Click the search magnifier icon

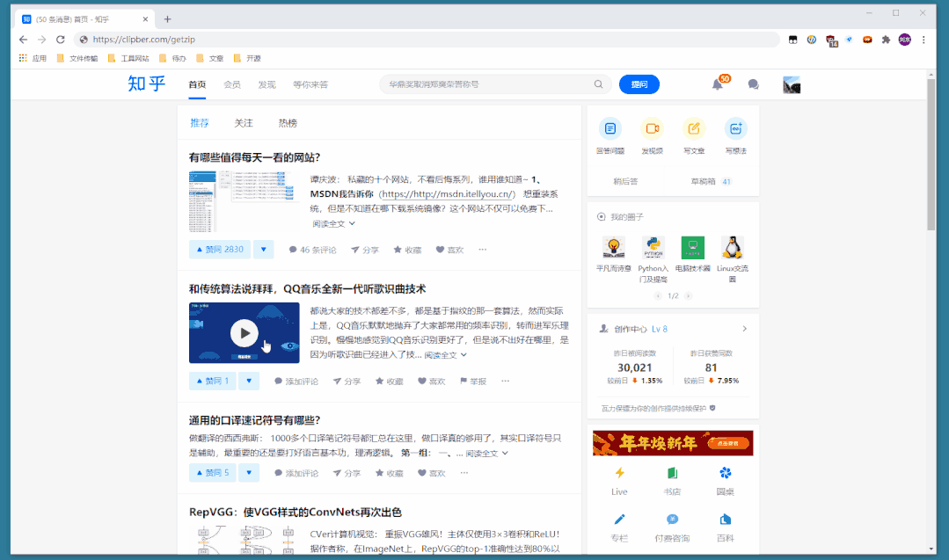[598, 84]
